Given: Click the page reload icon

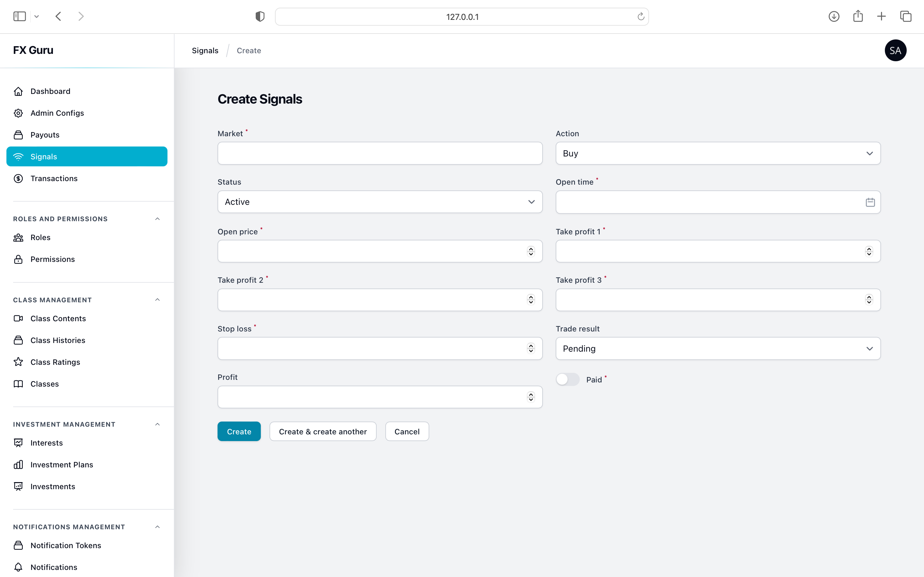Looking at the screenshot, I should pyautogui.click(x=641, y=16).
